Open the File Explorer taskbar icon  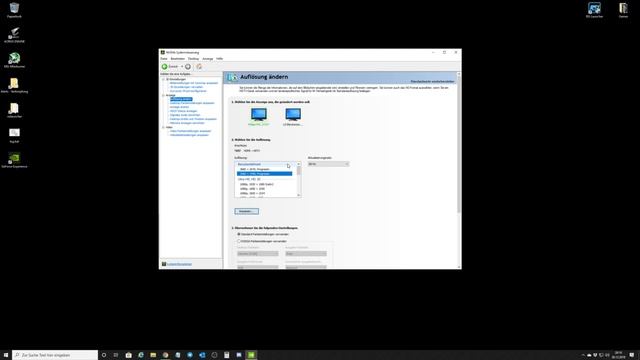click(x=153, y=355)
